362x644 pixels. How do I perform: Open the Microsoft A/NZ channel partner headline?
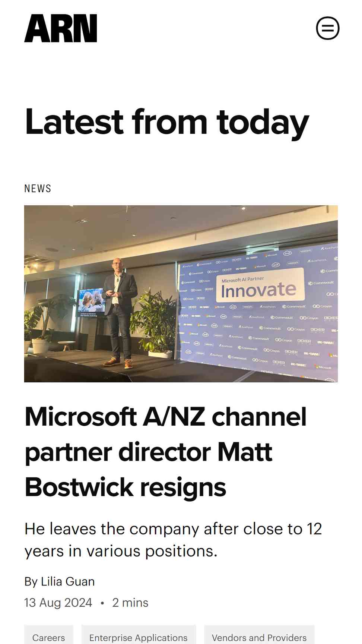166,452
